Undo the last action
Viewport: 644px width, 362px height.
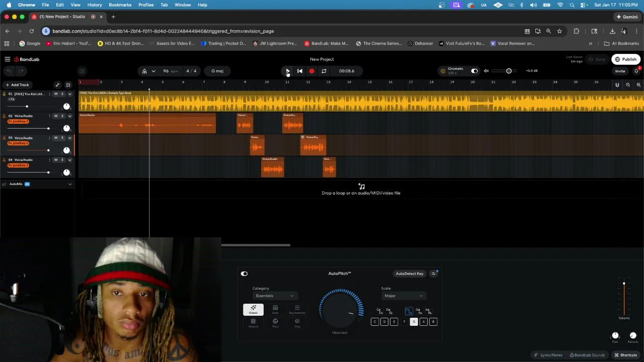coord(9,71)
